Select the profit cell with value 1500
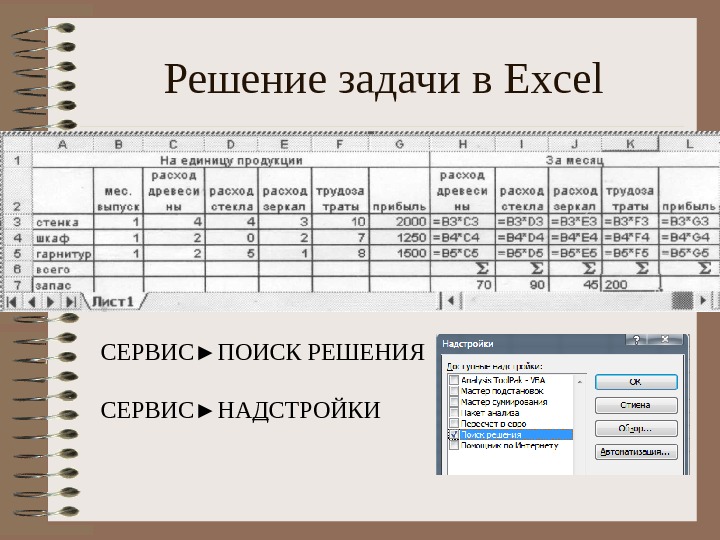The height and width of the screenshot is (540, 720). [x=399, y=253]
